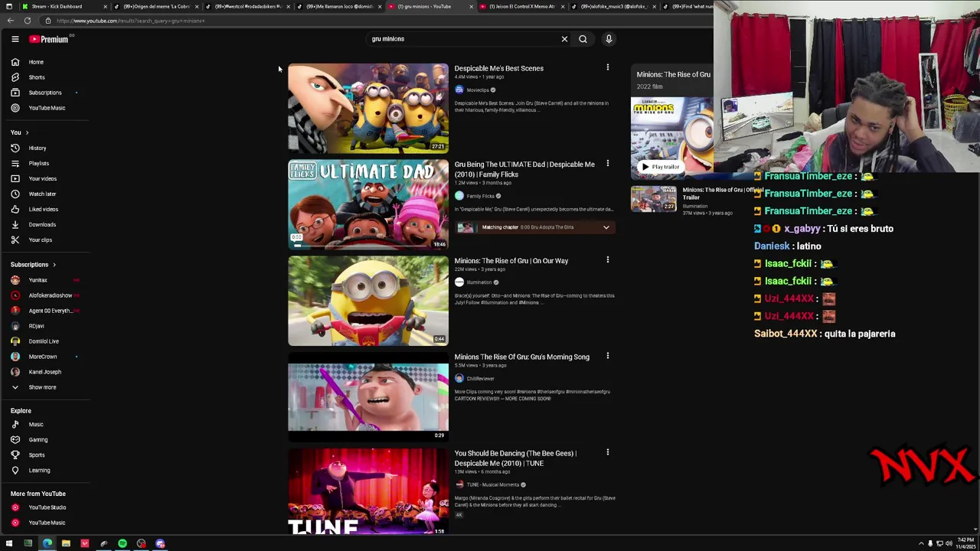The width and height of the screenshot is (980, 551).
Task: Open Liked videos
Action: (x=44, y=209)
